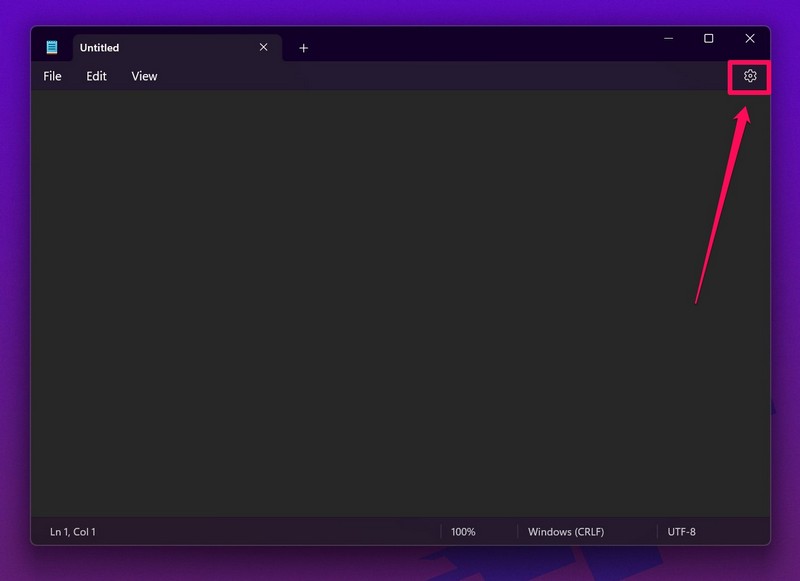The height and width of the screenshot is (581, 800).
Task: Click inside the empty text editing area
Action: [x=400, y=303]
